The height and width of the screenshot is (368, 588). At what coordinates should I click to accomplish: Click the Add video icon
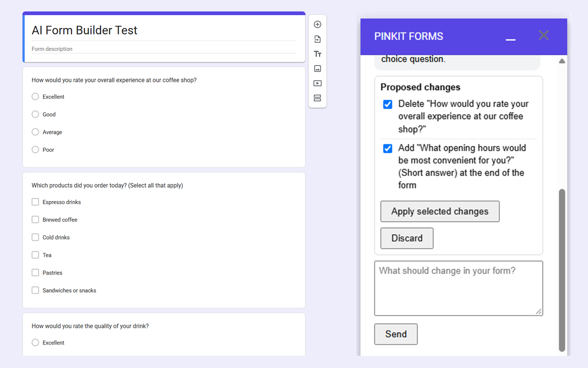tap(317, 83)
